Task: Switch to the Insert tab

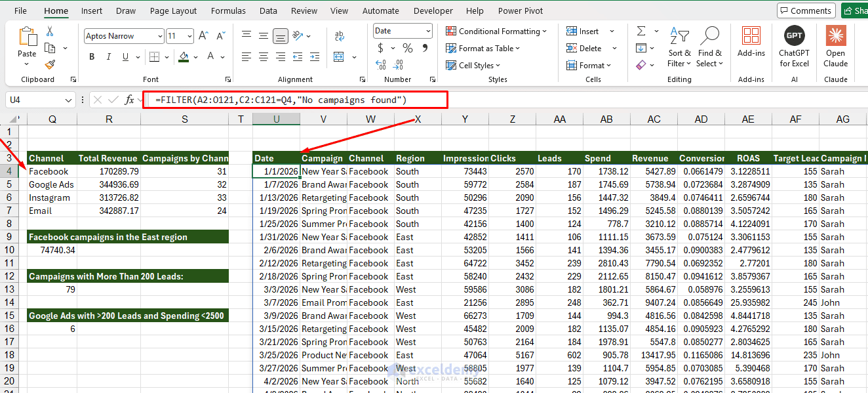Action: tap(92, 10)
